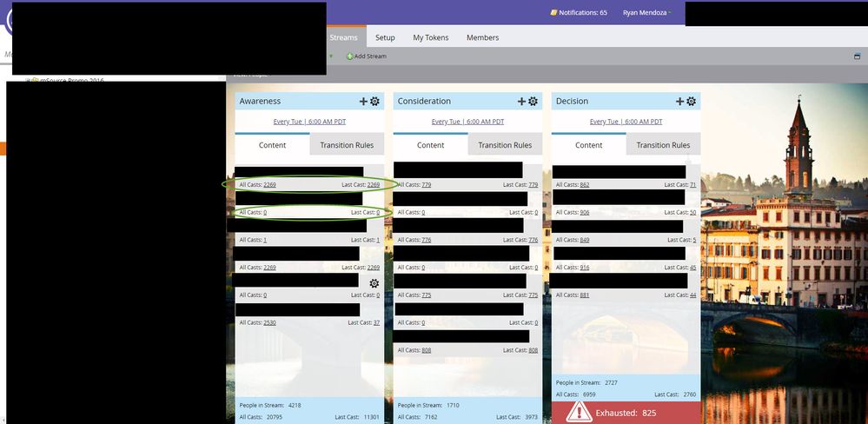Viewport: 868px width, 424px height.
Task: Go to the Members tab
Action: (483, 37)
